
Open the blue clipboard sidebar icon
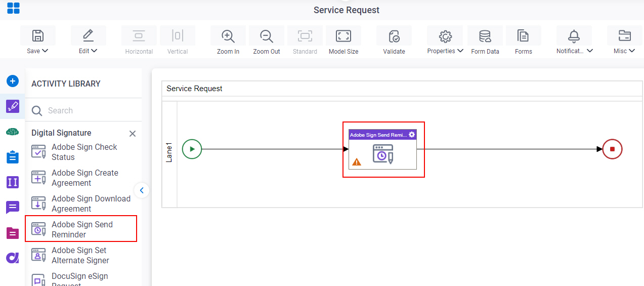click(13, 157)
